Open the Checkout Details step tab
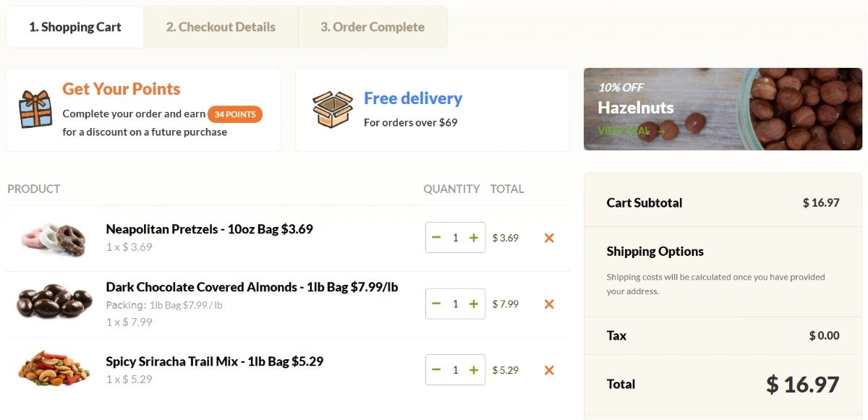The image size is (868, 420). pyautogui.click(x=221, y=27)
